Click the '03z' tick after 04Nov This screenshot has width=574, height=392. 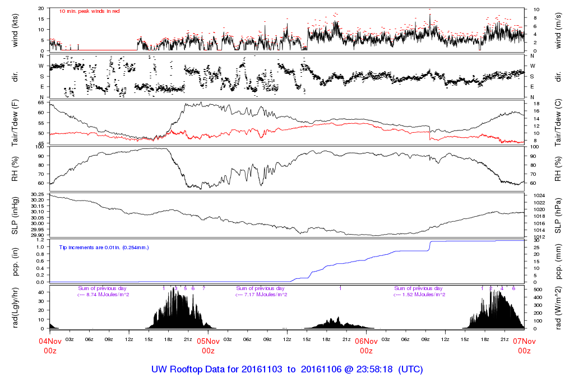70,339
